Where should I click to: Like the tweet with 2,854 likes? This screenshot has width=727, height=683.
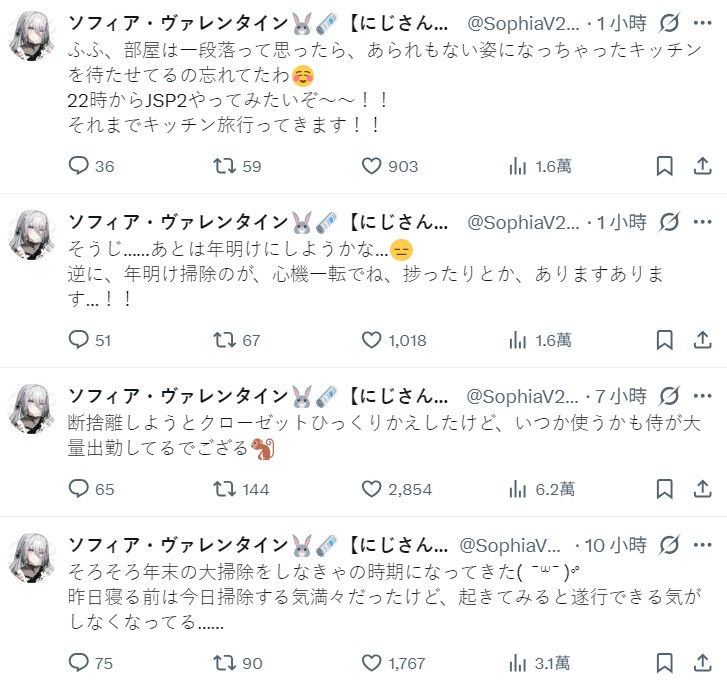tap(372, 489)
